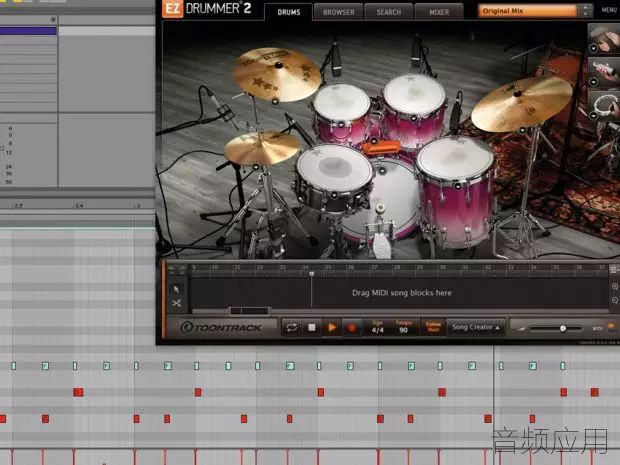Open the hi-hat dropdown menu button
Viewport: 620px width, 465px height.
pos(256,166)
